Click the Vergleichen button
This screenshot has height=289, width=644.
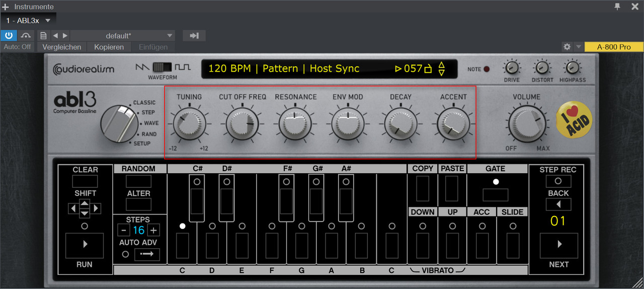pyautogui.click(x=62, y=47)
